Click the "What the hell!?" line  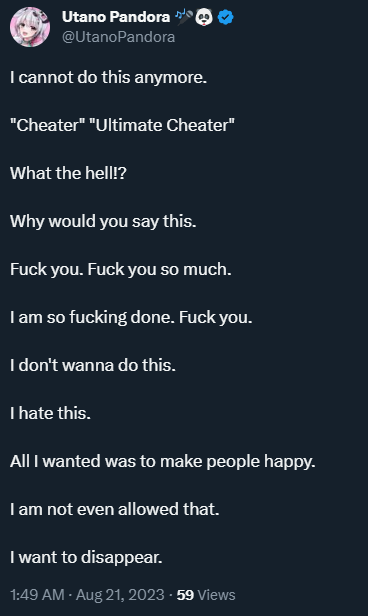pos(68,173)
